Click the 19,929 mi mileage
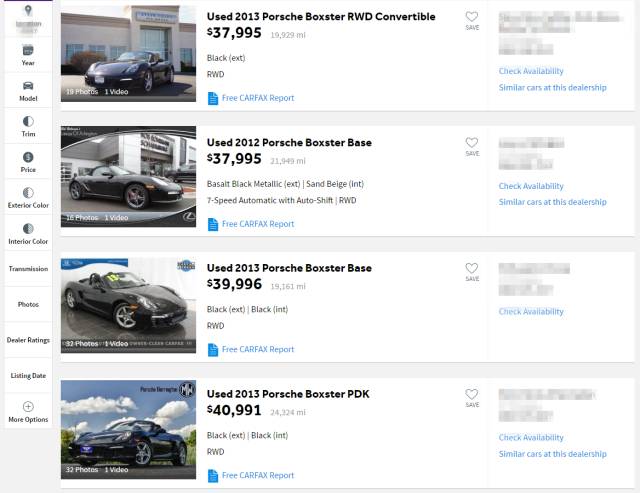Screen dimensions: 640x493 tap(288, 36)
